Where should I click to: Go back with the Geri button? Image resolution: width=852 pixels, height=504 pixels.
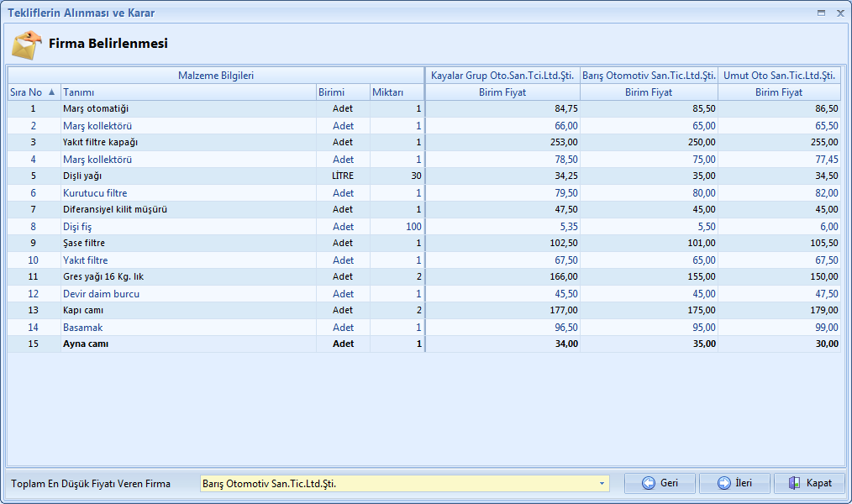pyautogui.click(x=660, y=483)
